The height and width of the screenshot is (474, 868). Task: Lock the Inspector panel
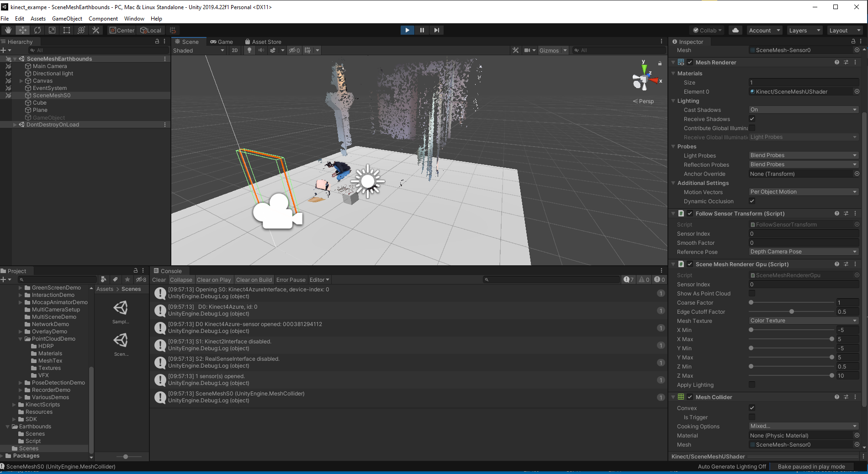853,41
